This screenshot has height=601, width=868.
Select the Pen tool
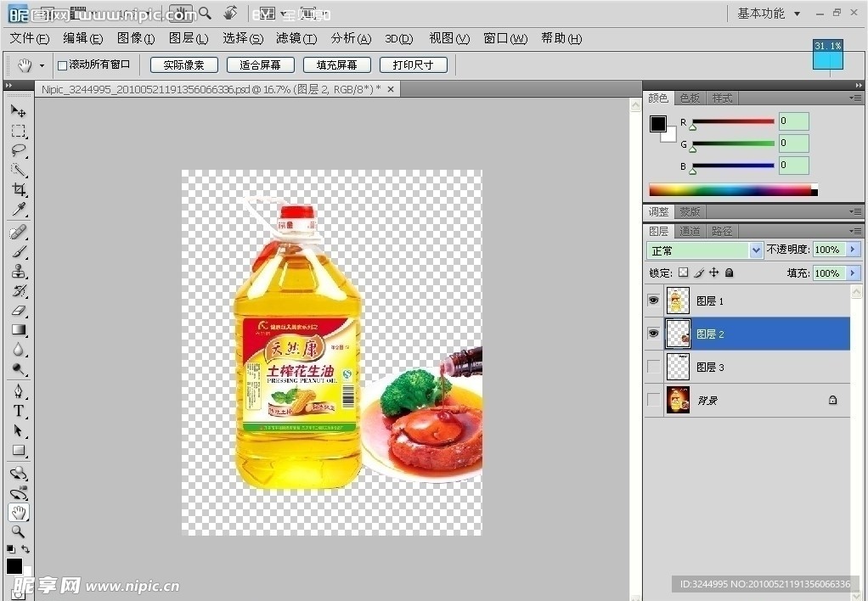pyautogui.click(x=18, y=391)
